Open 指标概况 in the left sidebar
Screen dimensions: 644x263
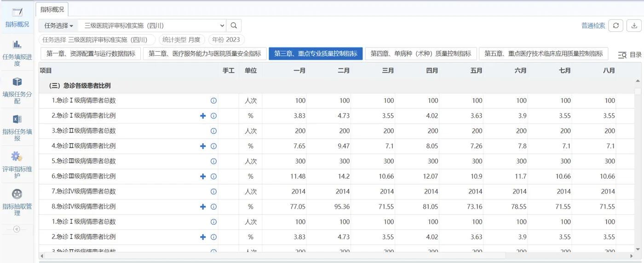pyautogui.click(x=17, y=18)
